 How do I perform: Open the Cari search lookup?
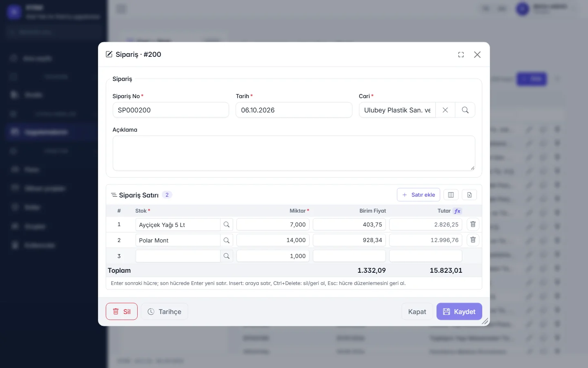point(465,110)
